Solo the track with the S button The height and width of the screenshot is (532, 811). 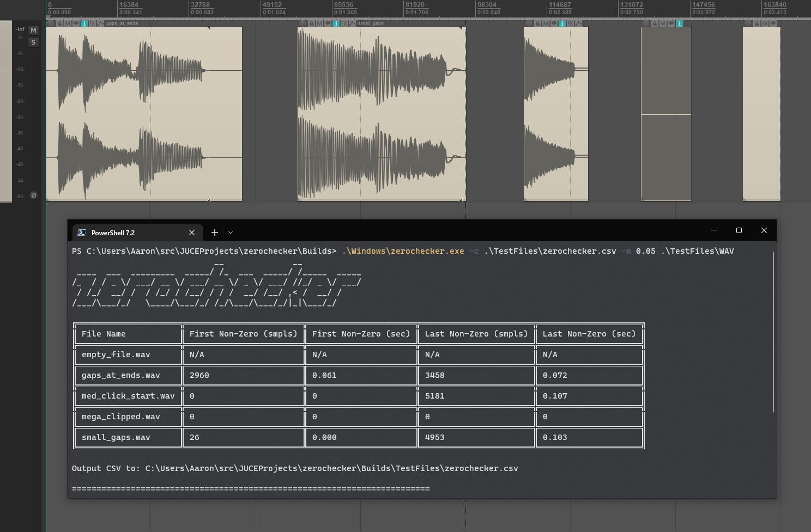click(33, 42)
